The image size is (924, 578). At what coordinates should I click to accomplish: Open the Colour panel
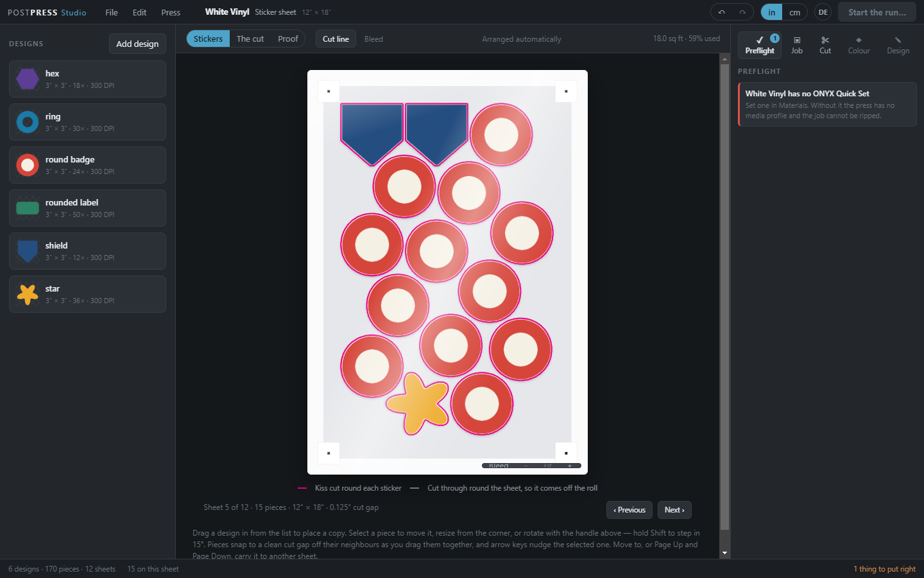click(x=859, y=45)
